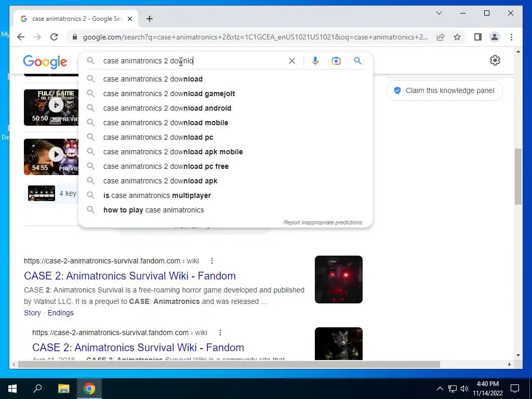The height and width of the screenshot is (399, 532).
Task: Click the Google logo
Action: [45, 61]
